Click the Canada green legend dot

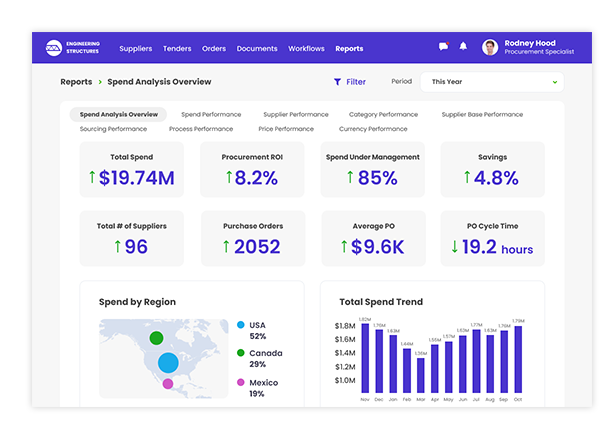point(241,353)
